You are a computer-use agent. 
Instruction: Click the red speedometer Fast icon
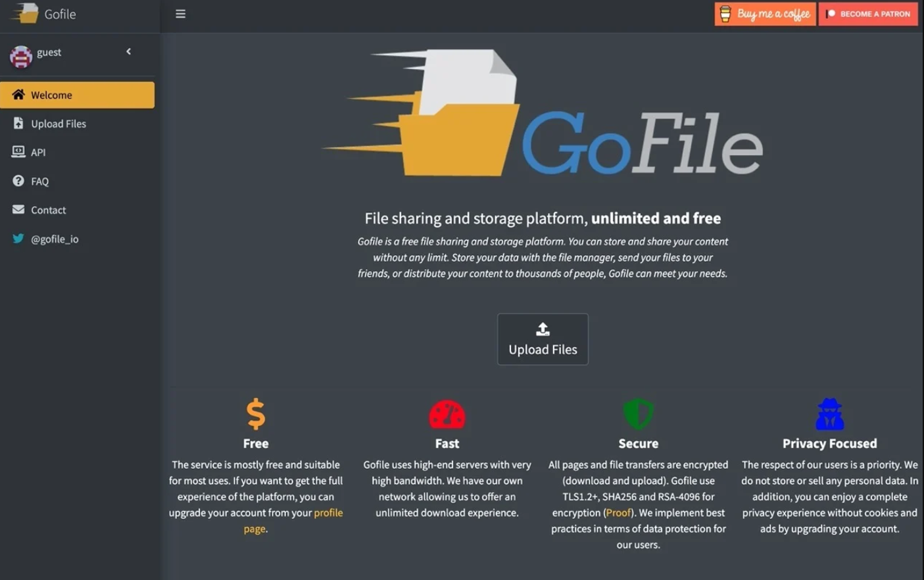click(x=447, y=414)
